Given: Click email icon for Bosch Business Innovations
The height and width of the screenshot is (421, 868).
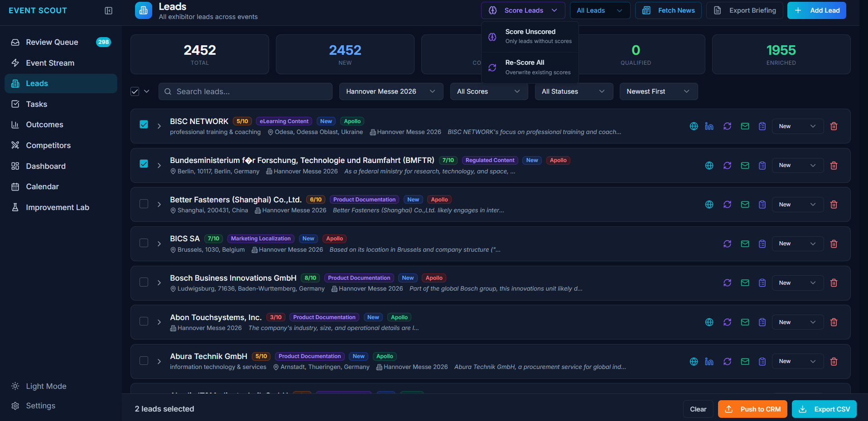Looking at the screenshot, I should 745,283.
